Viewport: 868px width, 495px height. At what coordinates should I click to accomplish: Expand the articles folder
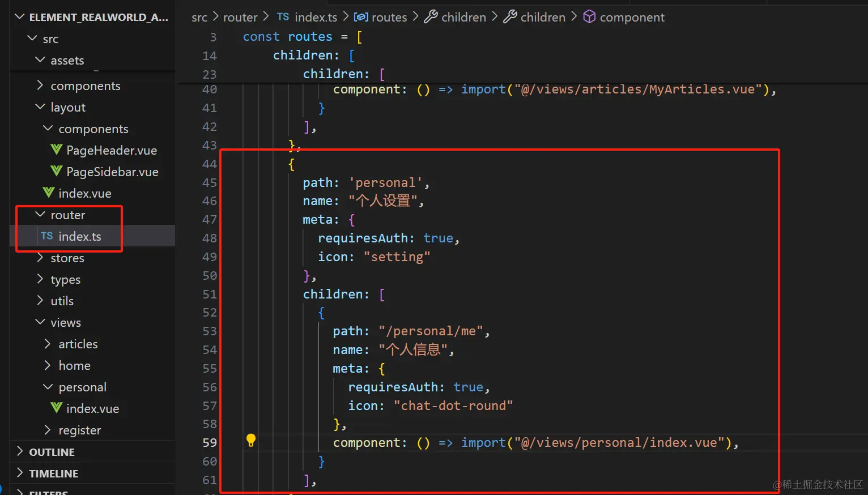click(48, 344)
